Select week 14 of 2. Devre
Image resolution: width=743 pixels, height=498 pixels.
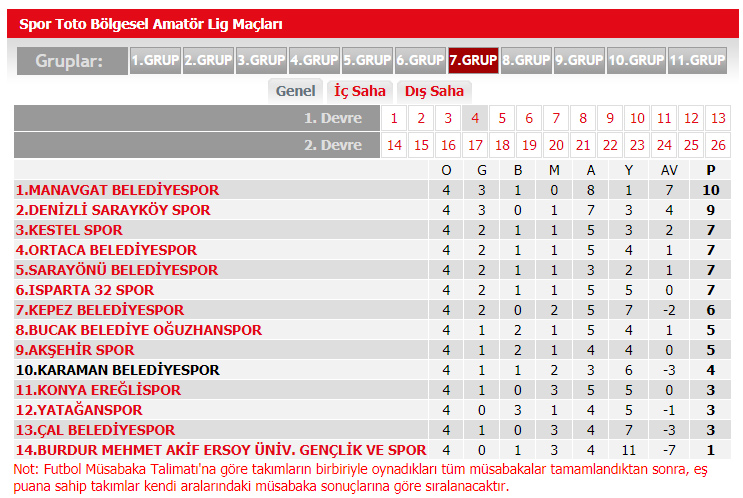coord(394,145)
